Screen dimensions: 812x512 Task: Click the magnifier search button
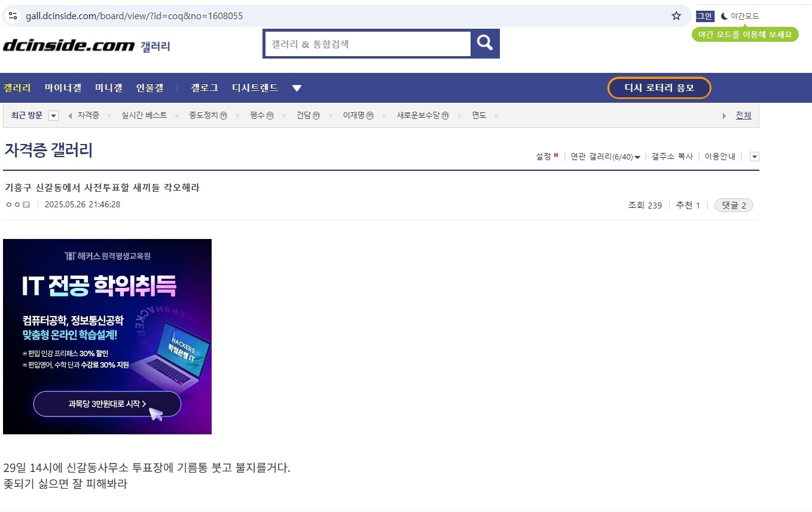pos(485,43)
